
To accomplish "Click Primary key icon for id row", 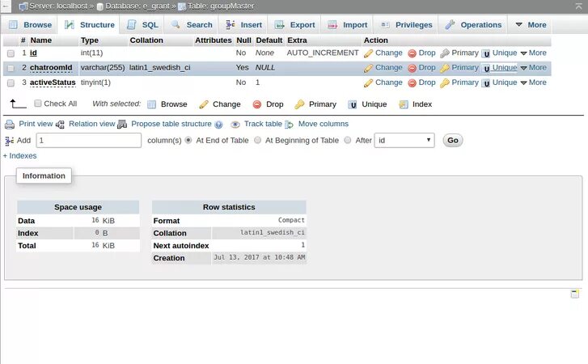I will click(445, 53).
